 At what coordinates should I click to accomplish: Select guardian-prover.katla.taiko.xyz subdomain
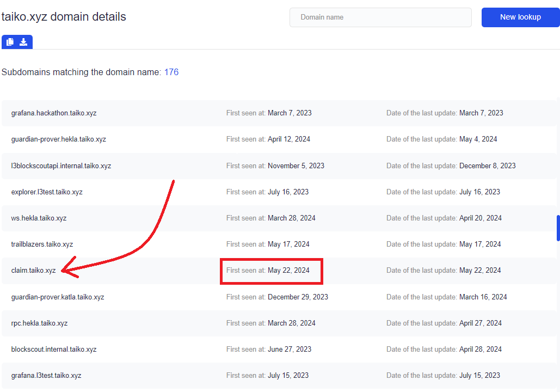pyautogui.click(x=58, y=297)
